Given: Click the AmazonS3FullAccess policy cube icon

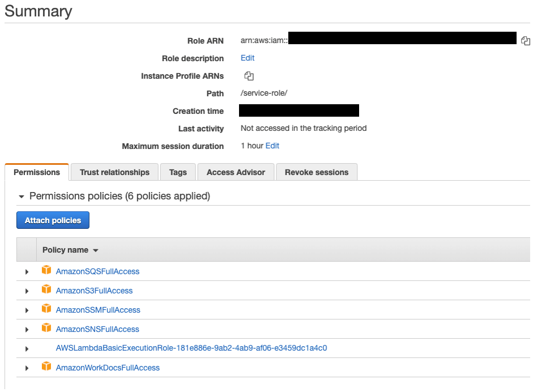Looking at the screenshot, I should (x=46, y=289).
